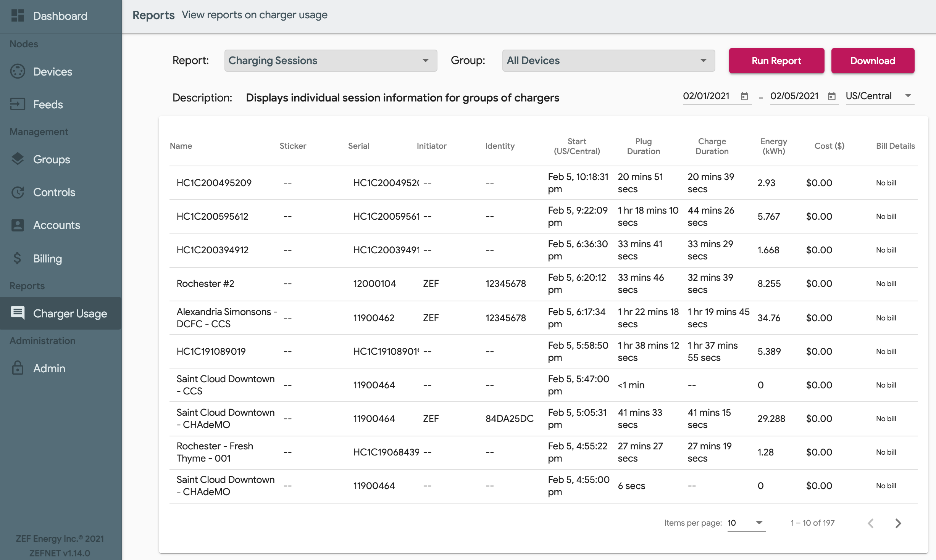Click the Feeds arrow icon
Screen dimensions: 936x560
(18, 104)
